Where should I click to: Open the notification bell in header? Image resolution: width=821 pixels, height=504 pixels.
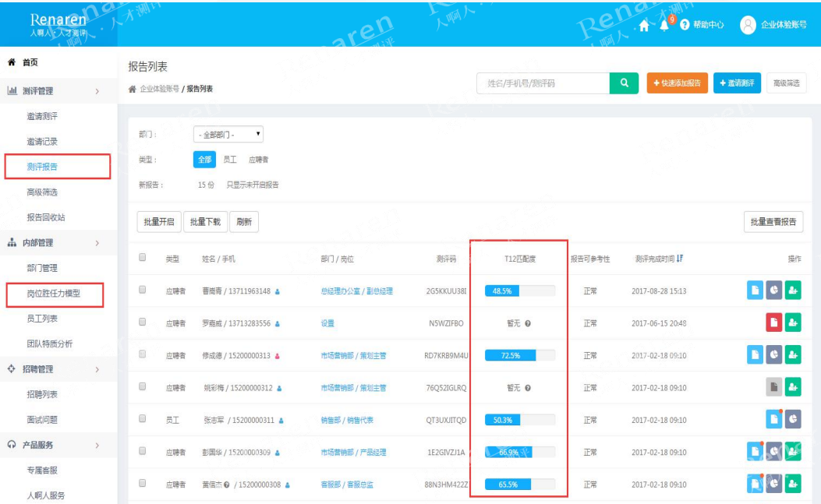pyautogui.click(x=664, y=25)
